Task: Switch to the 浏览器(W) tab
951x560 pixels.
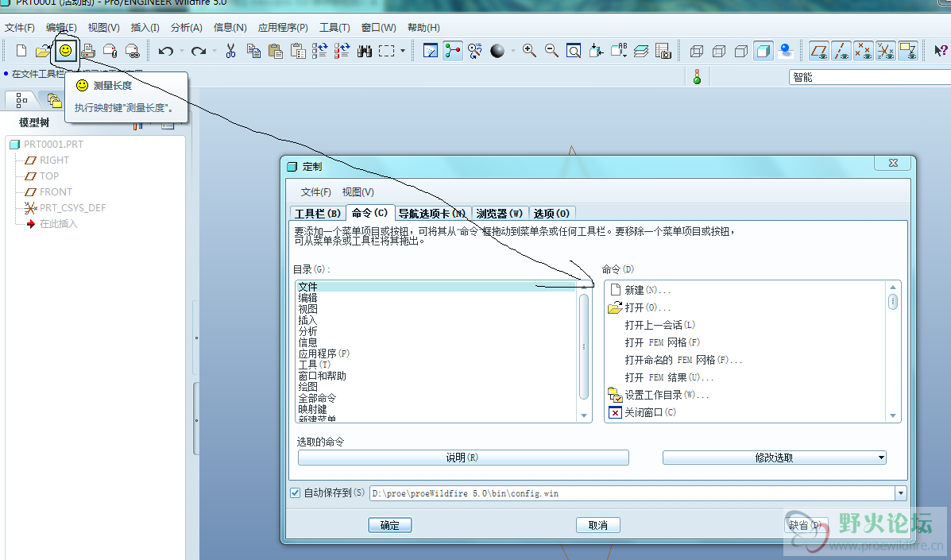Action: coord(499,214)
